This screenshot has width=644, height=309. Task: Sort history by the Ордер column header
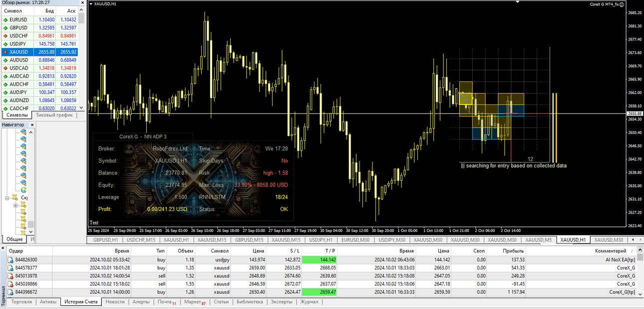pyautogui.click(x=30, y=250)
